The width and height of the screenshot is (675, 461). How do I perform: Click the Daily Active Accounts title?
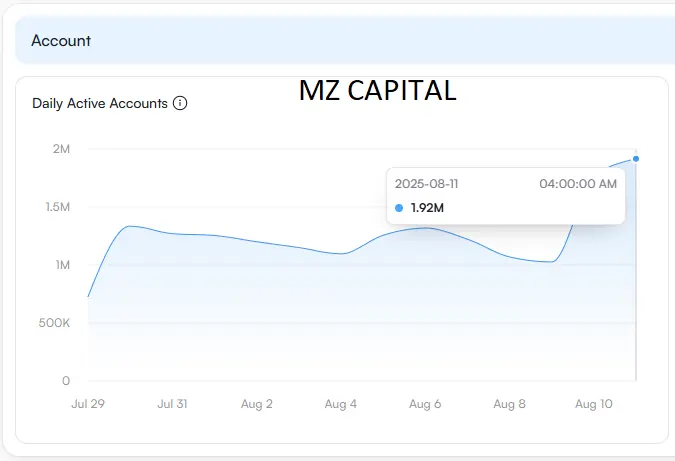coord(100,103)
